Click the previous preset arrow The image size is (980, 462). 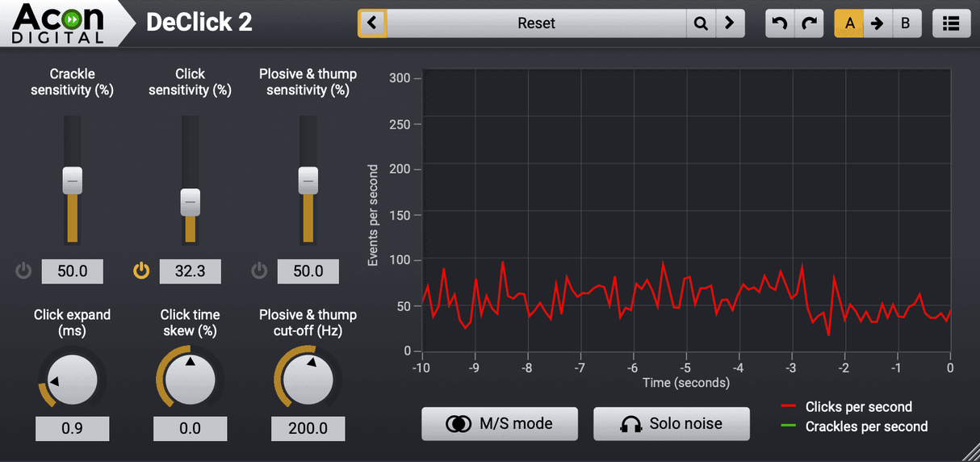pyautogui.click(x=372, y=23)
